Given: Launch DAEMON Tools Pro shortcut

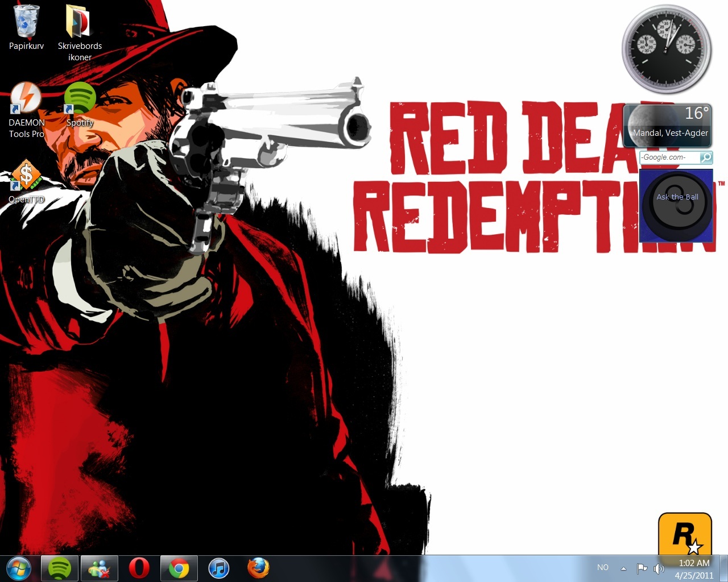Looking at the screenshot, I should 26,110.
